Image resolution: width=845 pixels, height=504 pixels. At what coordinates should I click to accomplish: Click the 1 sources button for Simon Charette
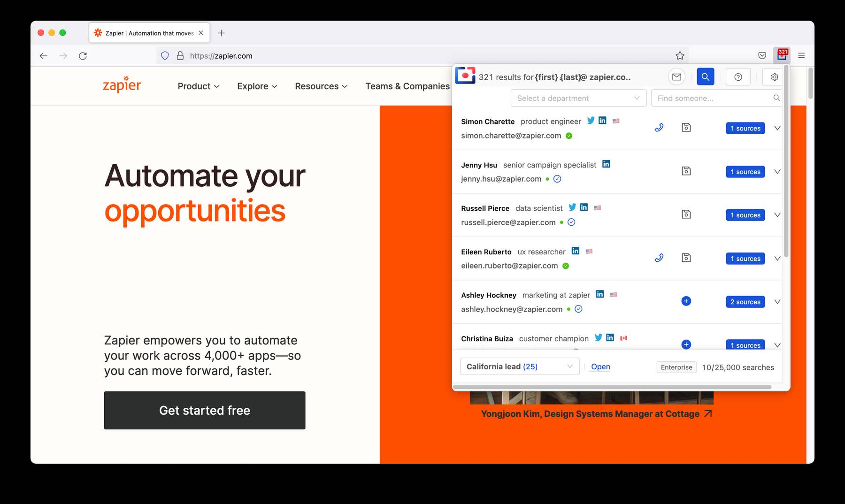745,128
